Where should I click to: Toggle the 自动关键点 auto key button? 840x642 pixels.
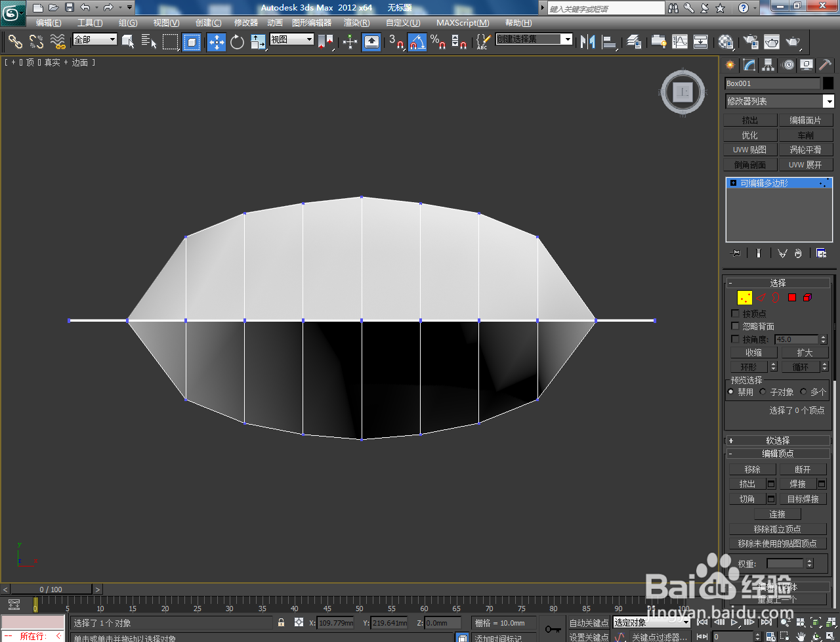[x=589, y=623]
